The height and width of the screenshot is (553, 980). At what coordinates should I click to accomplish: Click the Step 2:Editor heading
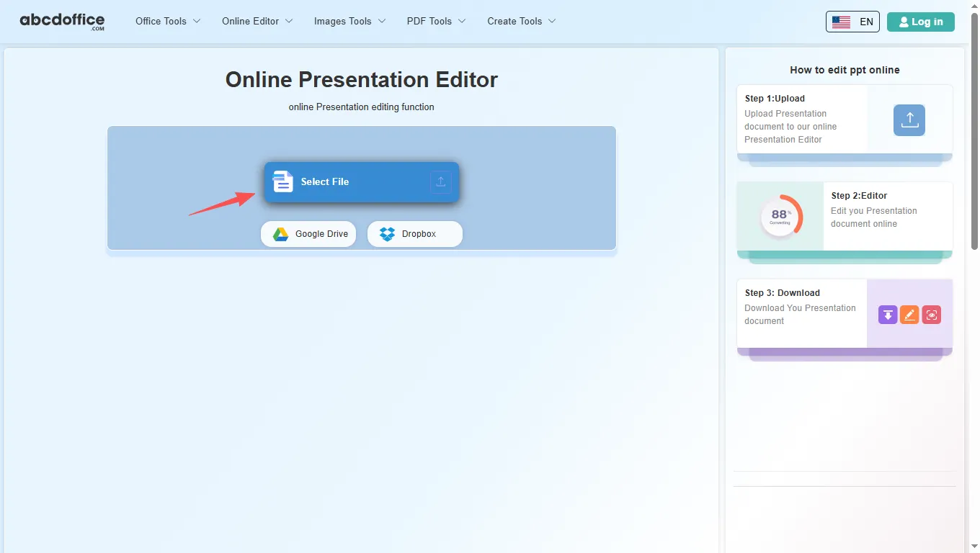click(x=859, y=196)
